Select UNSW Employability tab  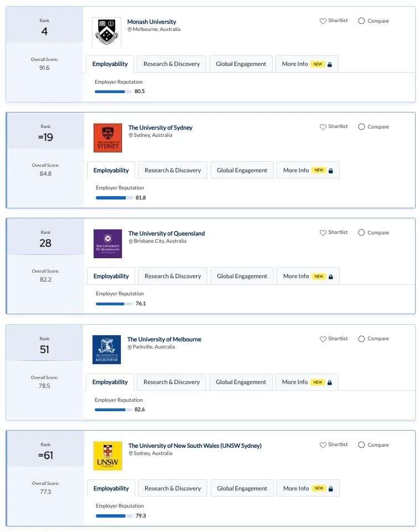pos(111,488)
